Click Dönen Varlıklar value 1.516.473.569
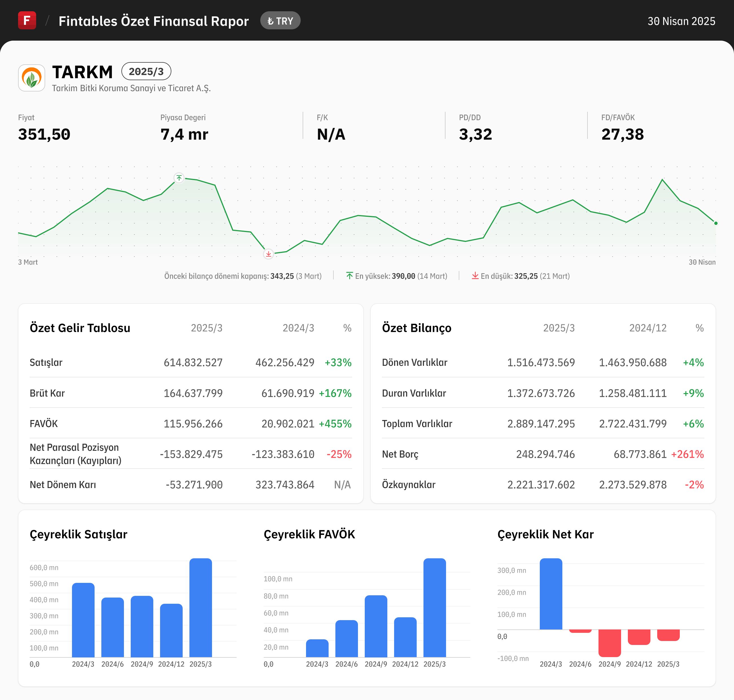Screen dimensions: 734x700 (x=541, y=363)
